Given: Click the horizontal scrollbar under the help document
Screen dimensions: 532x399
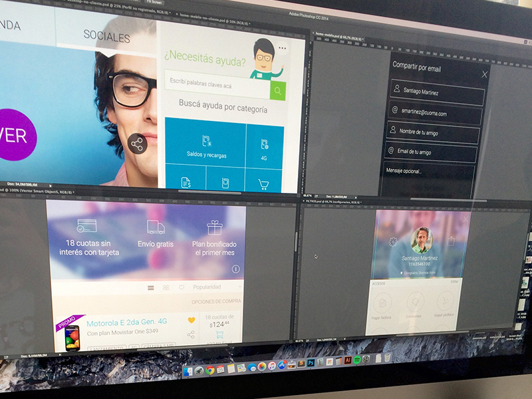Looking at the screenshot, I should 209,193.
